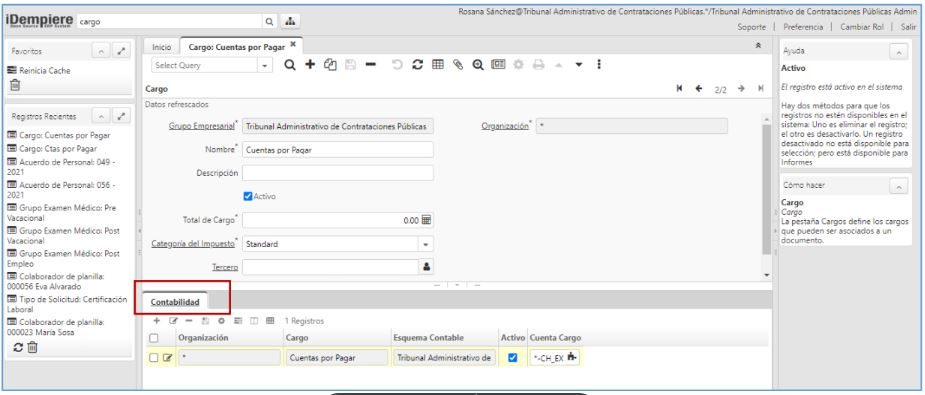The image size is (925, 395).
Task: Click trash icon in Registros Recientes
Action: coord(32,348)
